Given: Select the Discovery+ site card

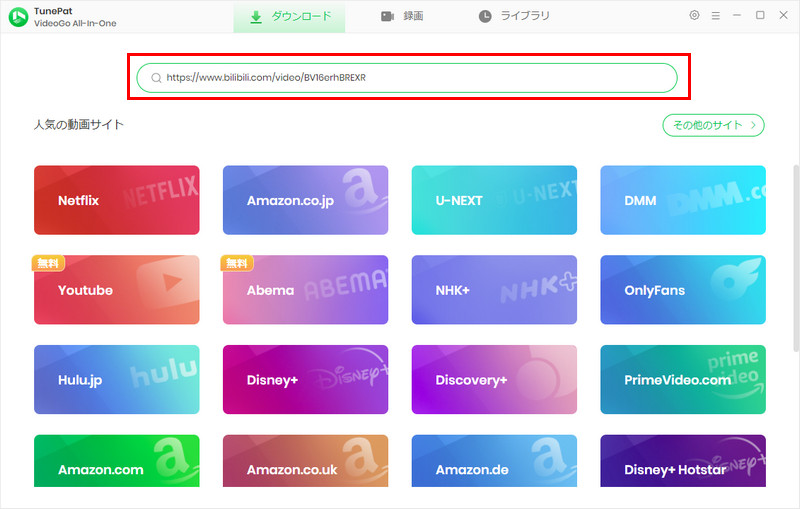Looking at the screenshot, I should tap(494, 379).
